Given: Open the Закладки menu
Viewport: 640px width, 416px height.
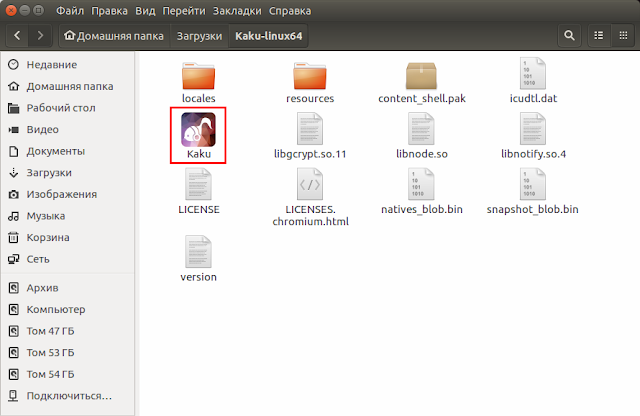Looking at the screenshot, I should 237,11.
